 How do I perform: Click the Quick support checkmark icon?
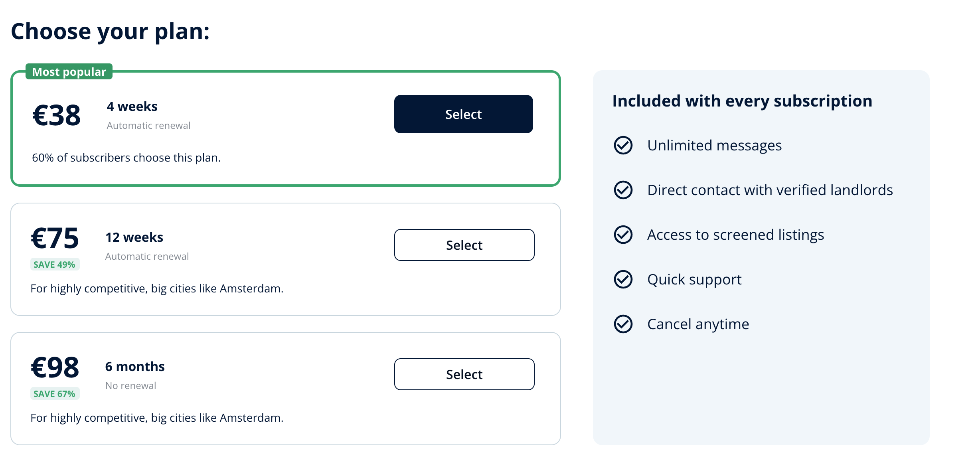click(623, 279)
